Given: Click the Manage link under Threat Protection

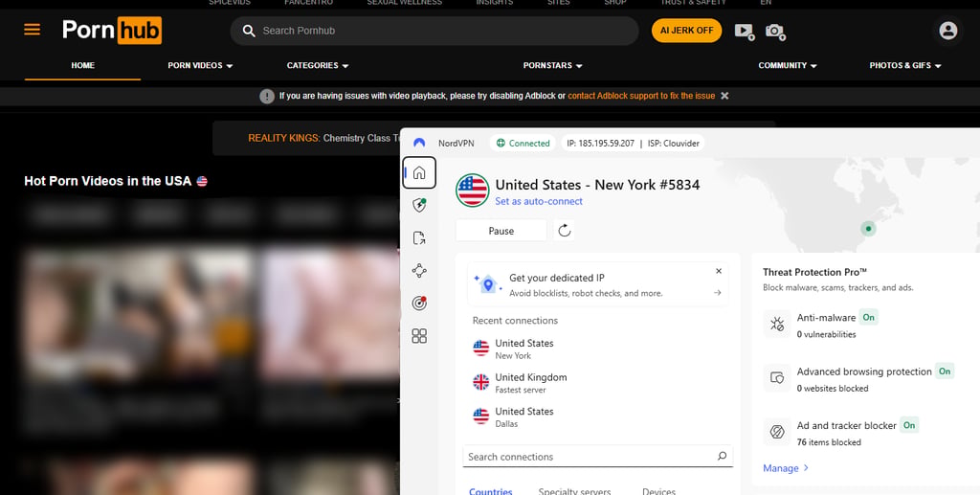Looking at the screenshot, I should pyautogui.click(x=786, y=468).
